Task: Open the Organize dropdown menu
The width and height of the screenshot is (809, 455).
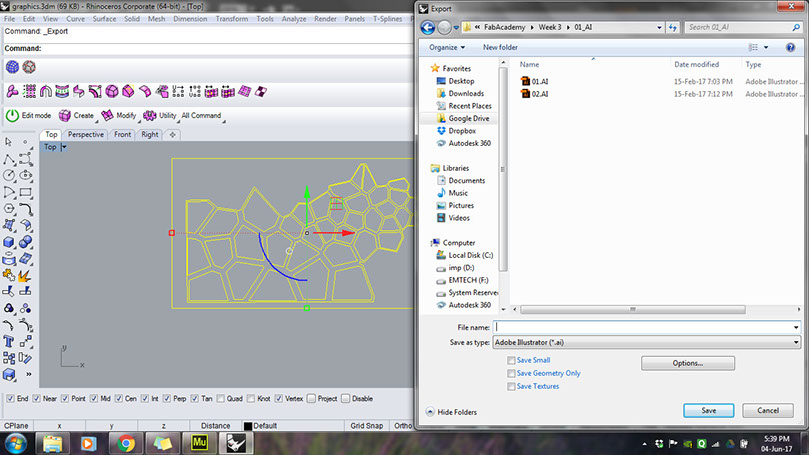Action: click(x=447, y=47)
